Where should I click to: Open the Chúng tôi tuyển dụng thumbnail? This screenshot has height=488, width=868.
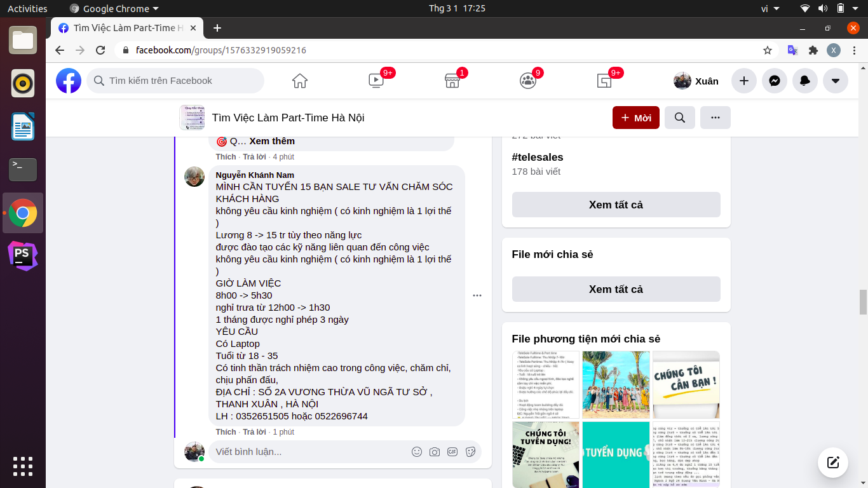546,455
